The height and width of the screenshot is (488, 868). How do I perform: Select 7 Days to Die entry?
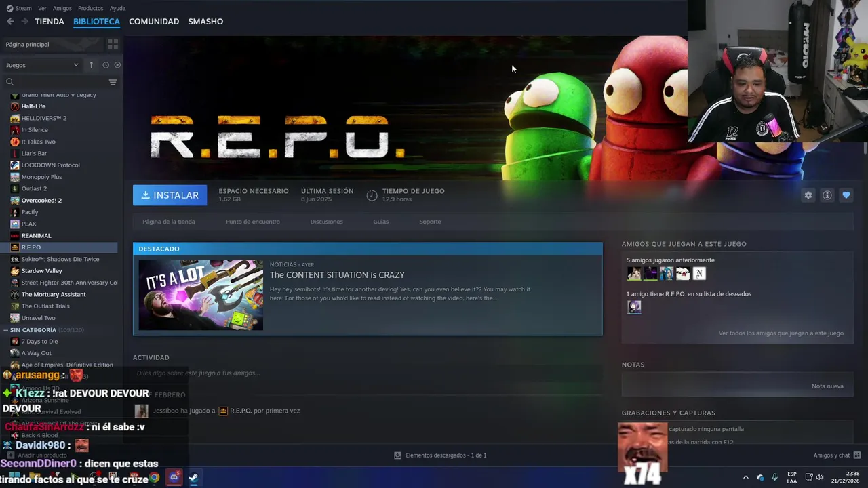tap(39, 342)
